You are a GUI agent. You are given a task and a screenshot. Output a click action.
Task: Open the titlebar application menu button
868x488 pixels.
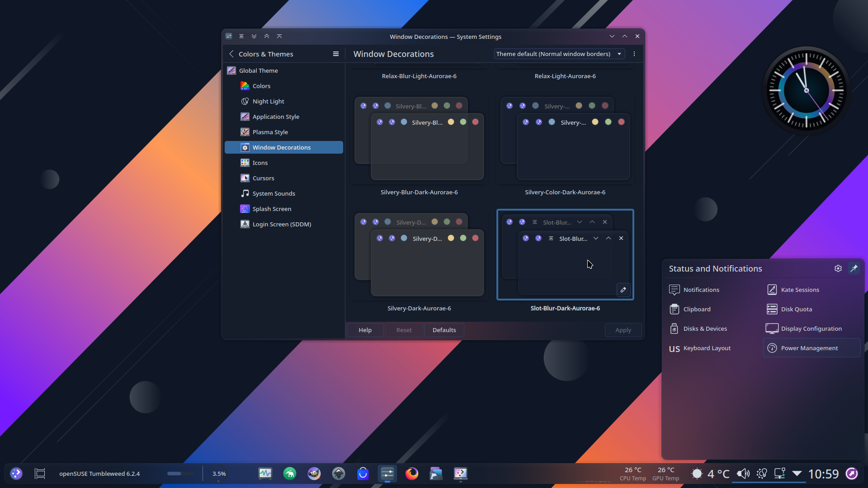tap(241, 36)
